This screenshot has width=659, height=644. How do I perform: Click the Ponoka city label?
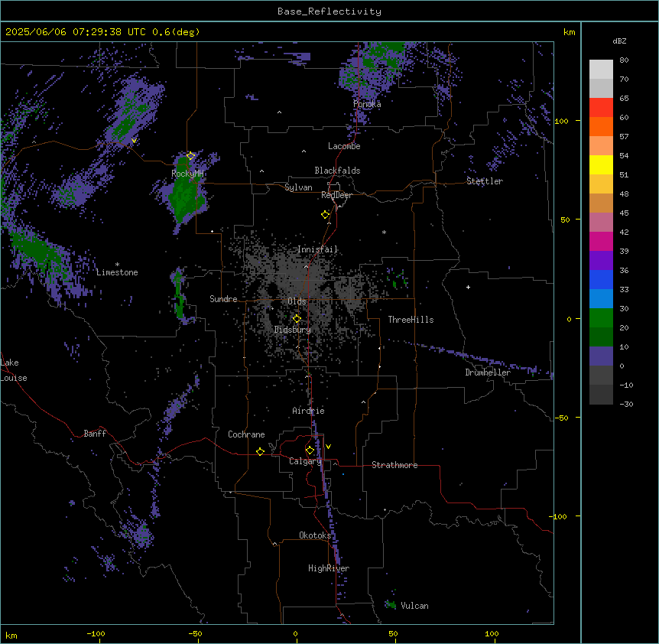[367, 104]
